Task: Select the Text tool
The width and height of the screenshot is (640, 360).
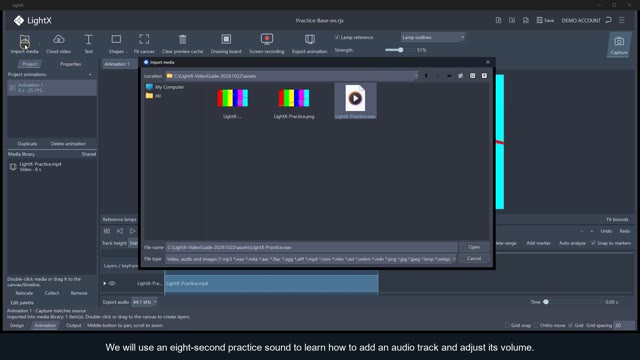Action: coord(88,44)
